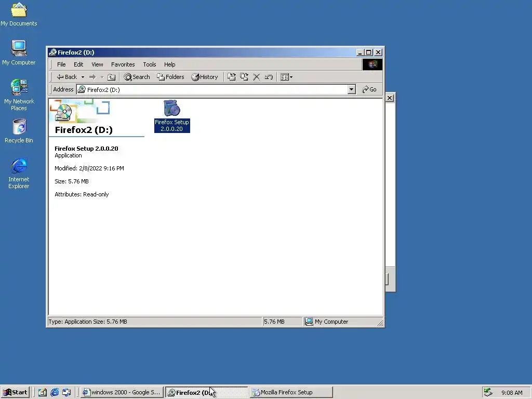This screenshot has height=399, width=532.
Task: Switch to the Mozilla Firefox Setup taskbar button
Action: point(291,392)
